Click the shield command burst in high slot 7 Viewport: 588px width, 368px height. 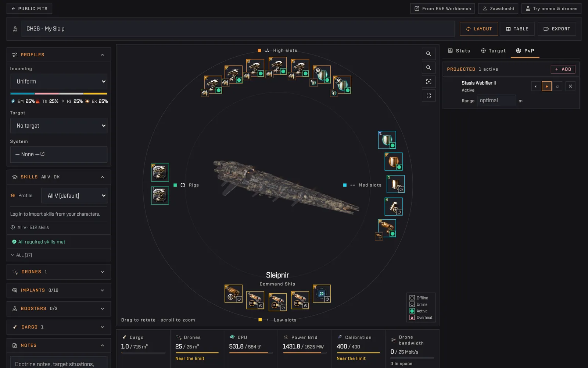pyautogui.click(x=342, y=85)
